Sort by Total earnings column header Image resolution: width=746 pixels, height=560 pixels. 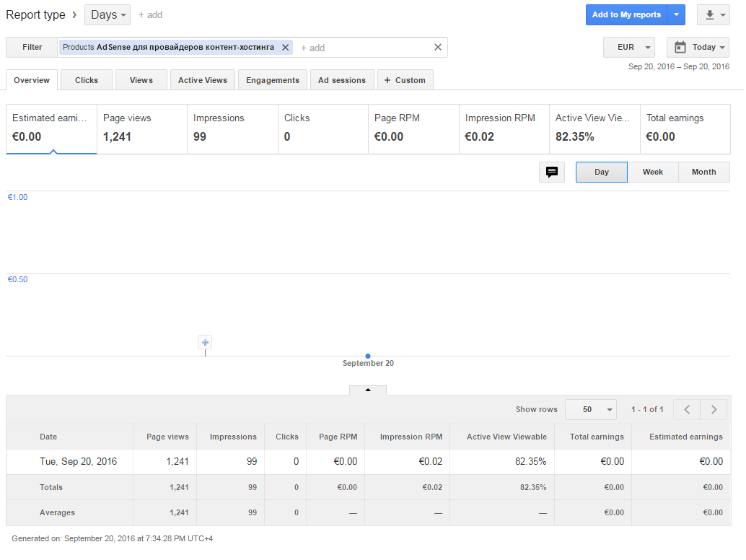point(597,437)
